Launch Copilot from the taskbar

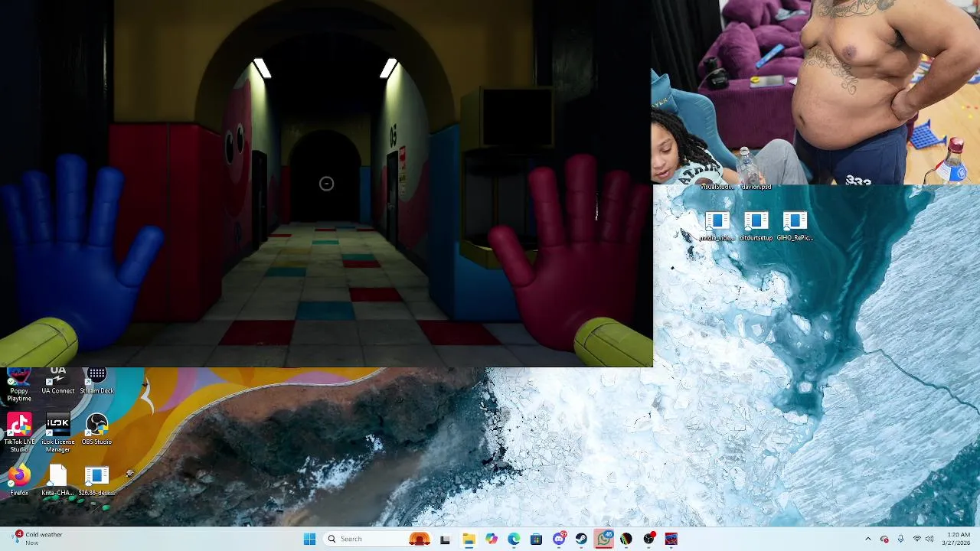491,539
